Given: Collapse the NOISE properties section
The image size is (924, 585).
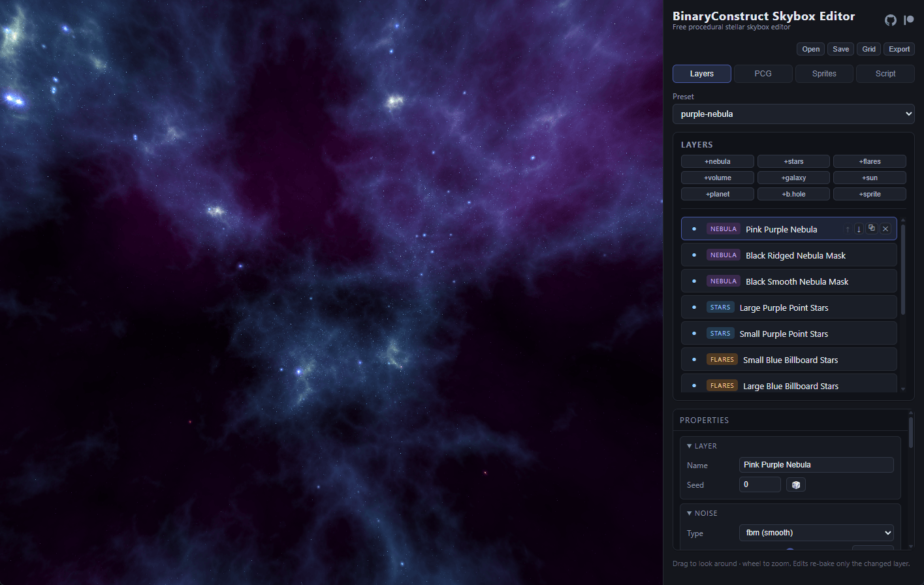Looking at the screenshot, I should [x=702, y=513].
